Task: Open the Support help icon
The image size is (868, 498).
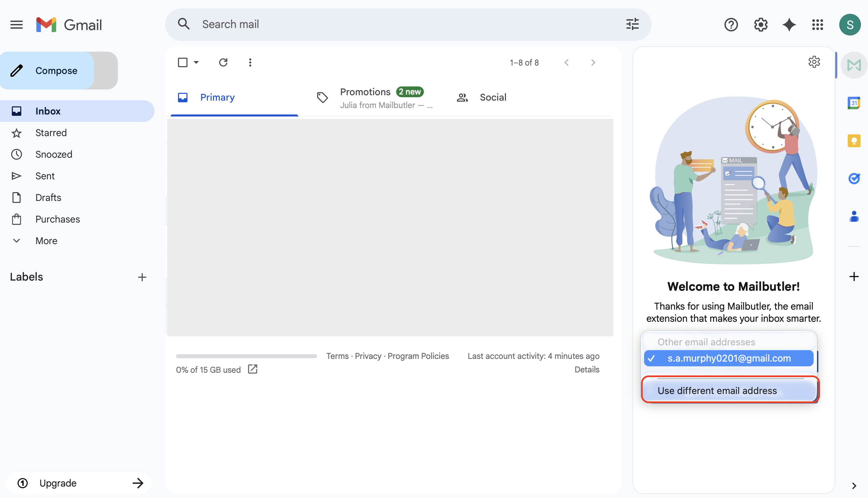Action: tap(731, 25)
